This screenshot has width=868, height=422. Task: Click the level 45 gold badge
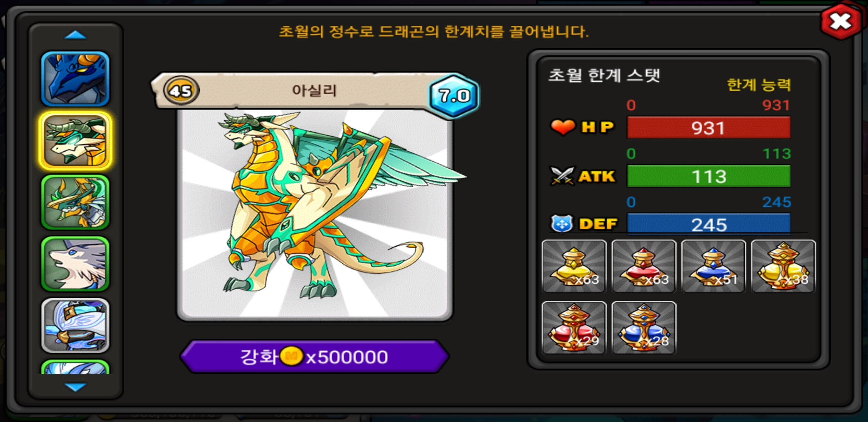pos(181,91)
